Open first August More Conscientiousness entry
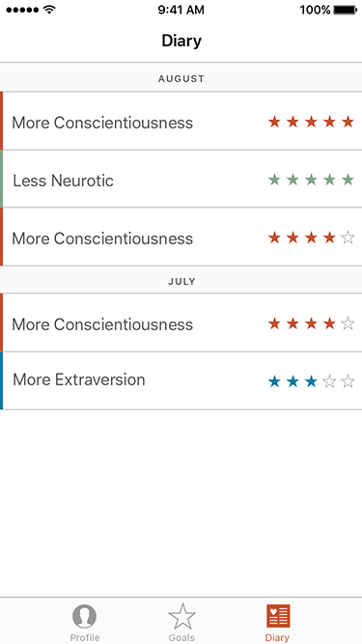 click(x=181, y=121)
